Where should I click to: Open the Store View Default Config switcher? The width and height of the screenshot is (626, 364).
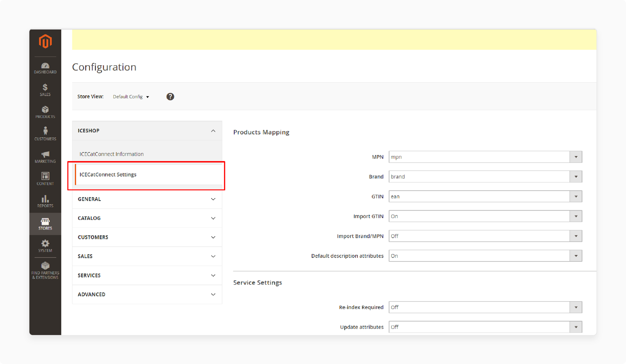tap(131, 97)
